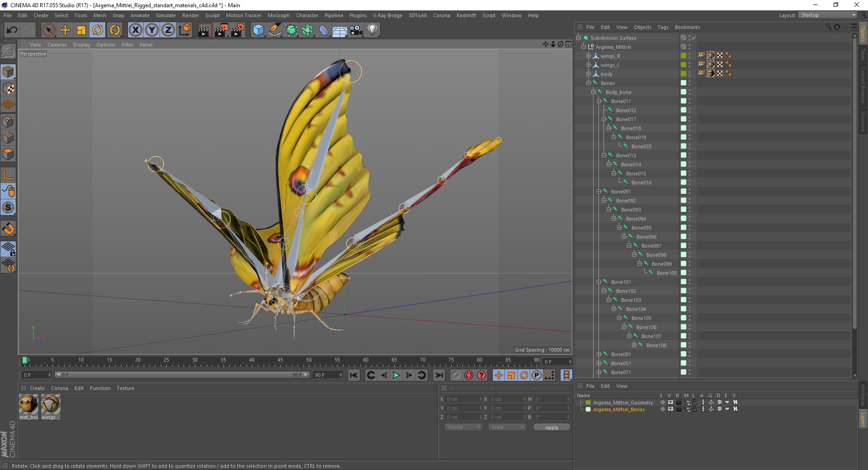Activate the Rotate tool
Viewport: 868px width, 470px height.
click(x=98, y=30)
